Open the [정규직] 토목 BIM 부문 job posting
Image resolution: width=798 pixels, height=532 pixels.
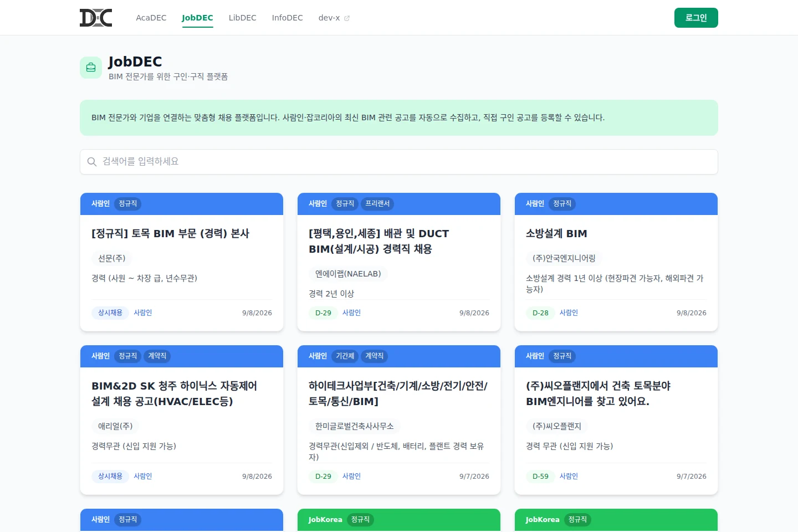click(170, 233)
